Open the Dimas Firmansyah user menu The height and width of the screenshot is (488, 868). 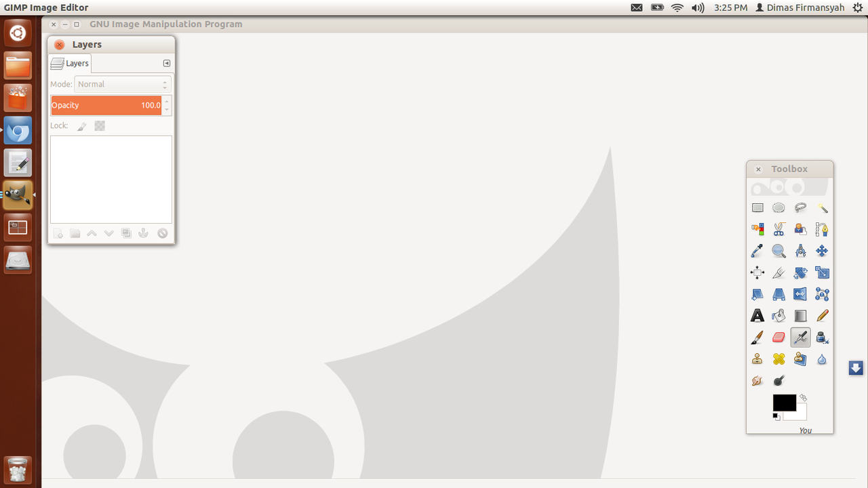[800, 7]
